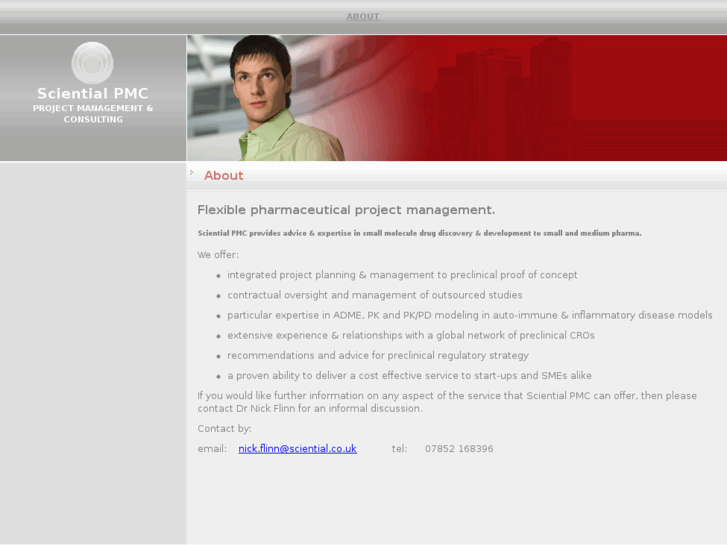Screen dimensions: 727x545
Task: Click bullet about global network of preclinical CROs
Action: [411, 335]
